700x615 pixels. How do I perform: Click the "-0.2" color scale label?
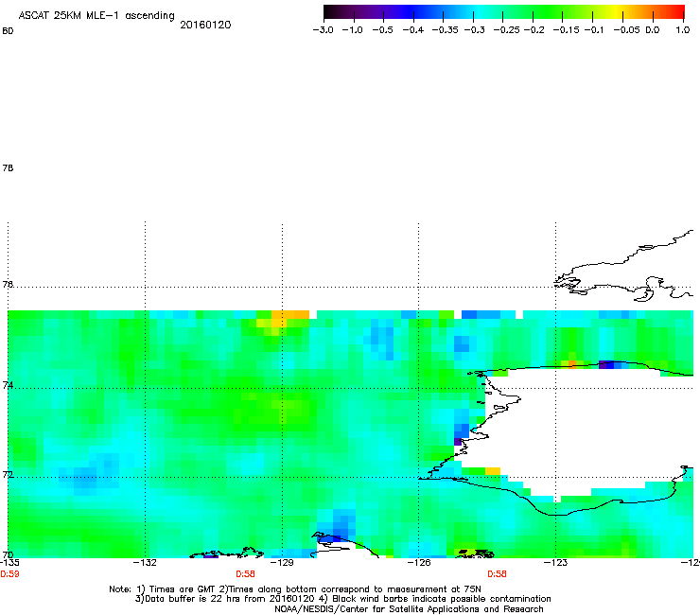(x=534, y=30)
